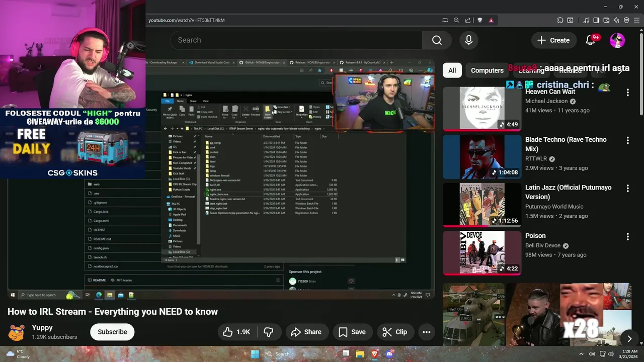The height and width of the screenshot is (362, 644).
Task: Open Yuppy channel avatar
Action: 17,332
